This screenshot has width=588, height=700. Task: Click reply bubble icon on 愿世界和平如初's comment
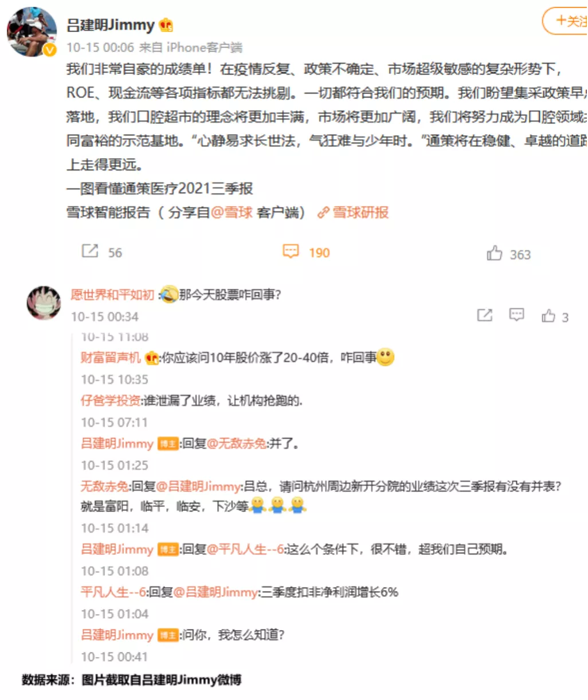pos(517,315)
